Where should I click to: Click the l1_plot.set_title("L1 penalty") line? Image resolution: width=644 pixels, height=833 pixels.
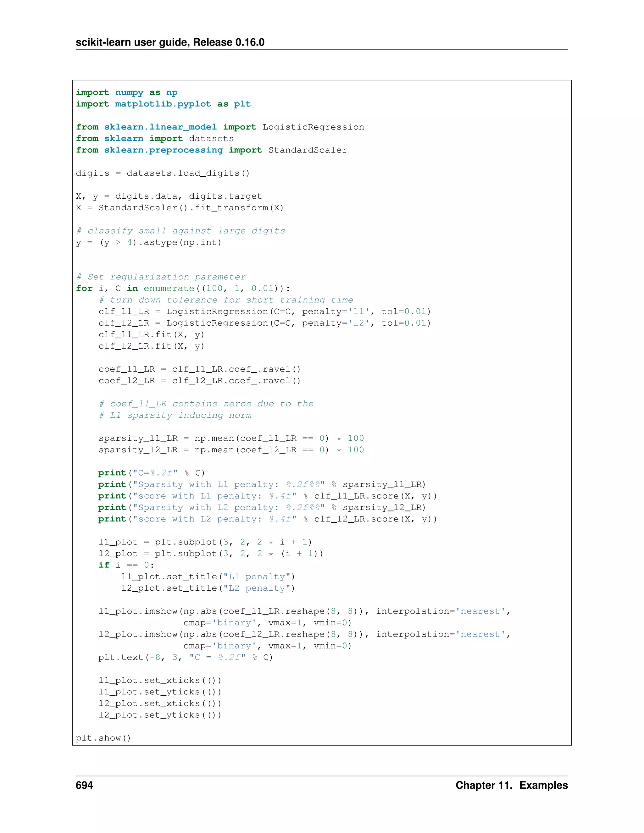pos(208,577)
